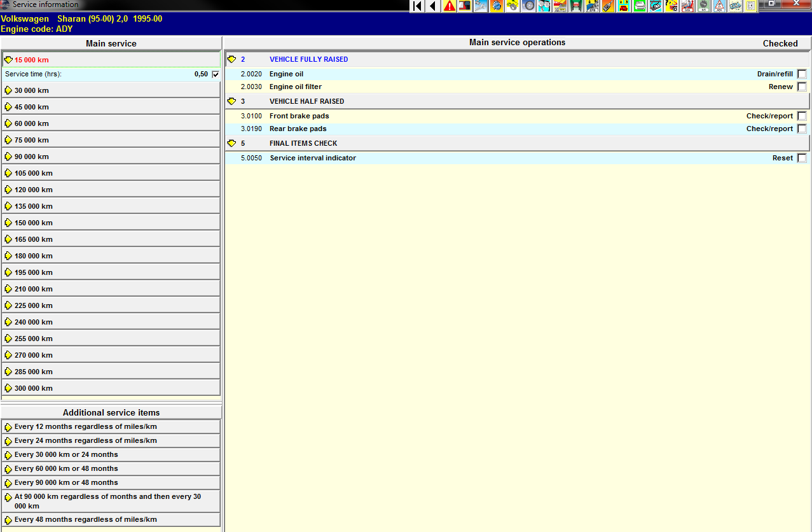The image size is (812, 532).
Task: Click the red vehicle lift icon
Action: pos(576,6)
